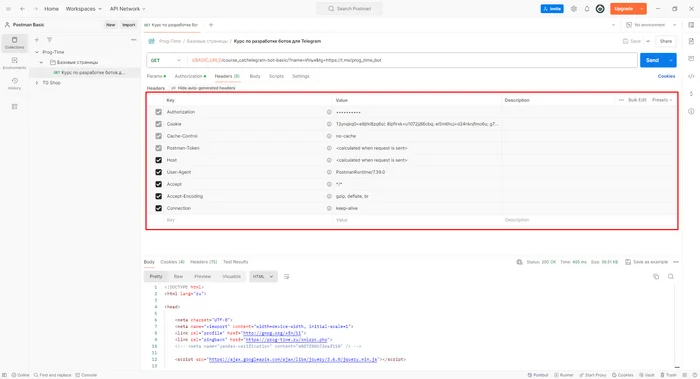Viewport: 700px width, 379px height.
Task: Open a new request tab with plus
Action: (x=211, y=25)
